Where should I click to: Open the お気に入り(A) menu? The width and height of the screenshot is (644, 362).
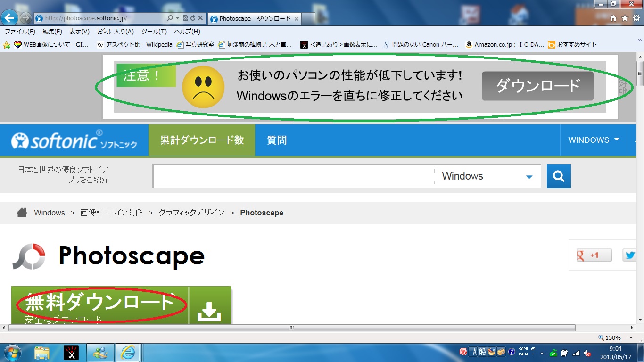[x=116, y=32]
